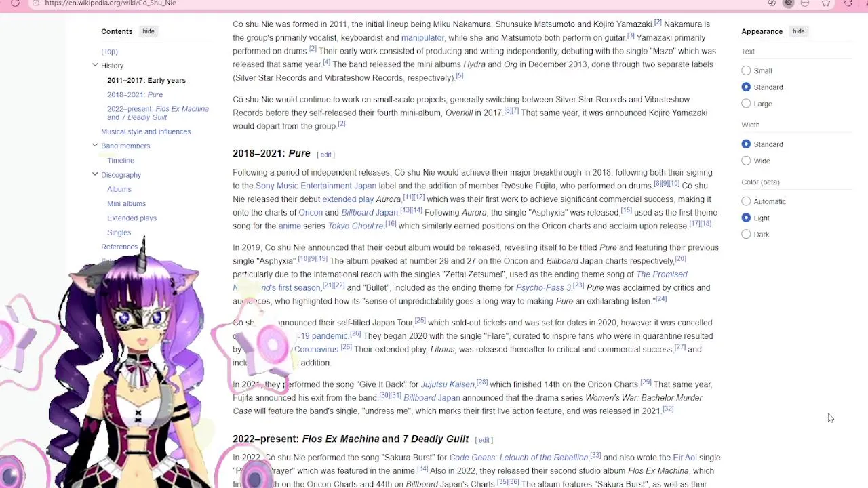The width and height of the screenshot is (868, 488).
Task: Open Extended plays contents entry
Action: 132,218
